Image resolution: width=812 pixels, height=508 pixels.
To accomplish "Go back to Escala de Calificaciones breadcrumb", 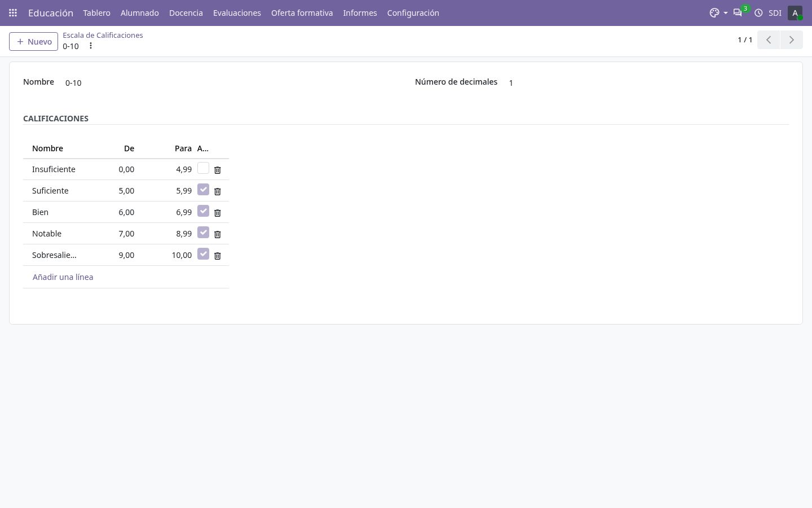I will pyautogui.click(x=103, y=35).
